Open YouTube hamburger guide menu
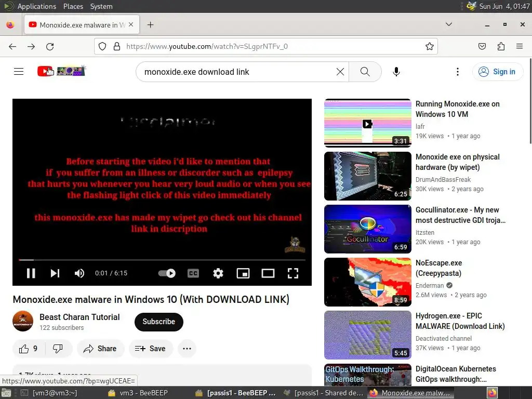Viewport: 532px width, 399px height. coord(19,72)
